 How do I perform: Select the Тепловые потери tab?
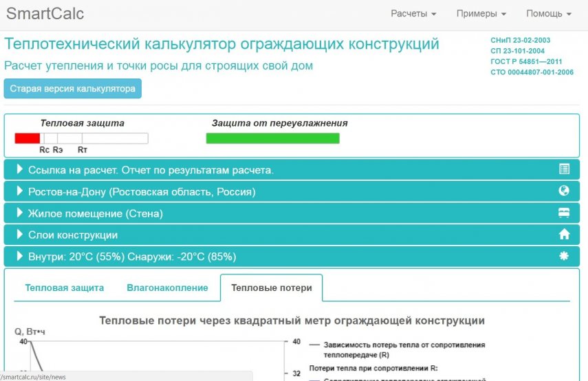coord(272,287)
